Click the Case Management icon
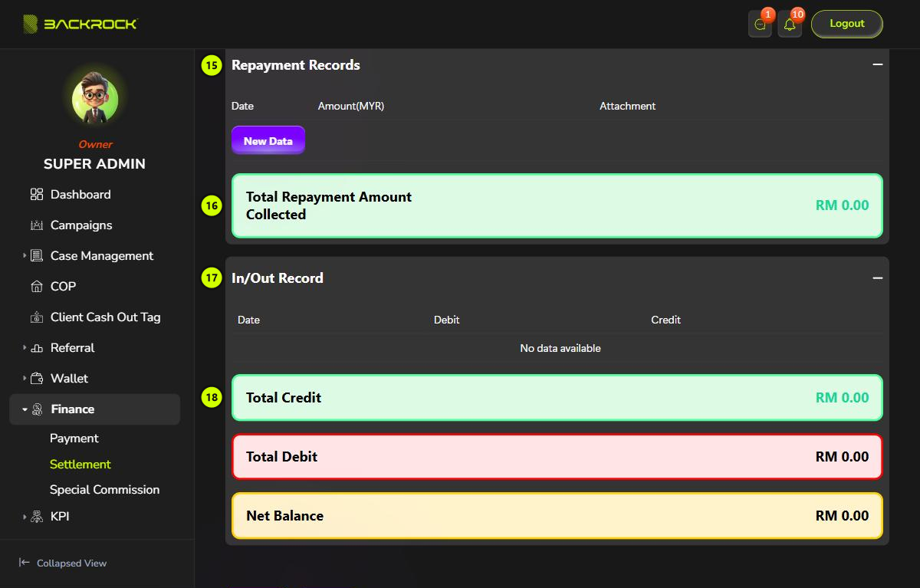Screen dimensions: 920x588 [37, 256]
